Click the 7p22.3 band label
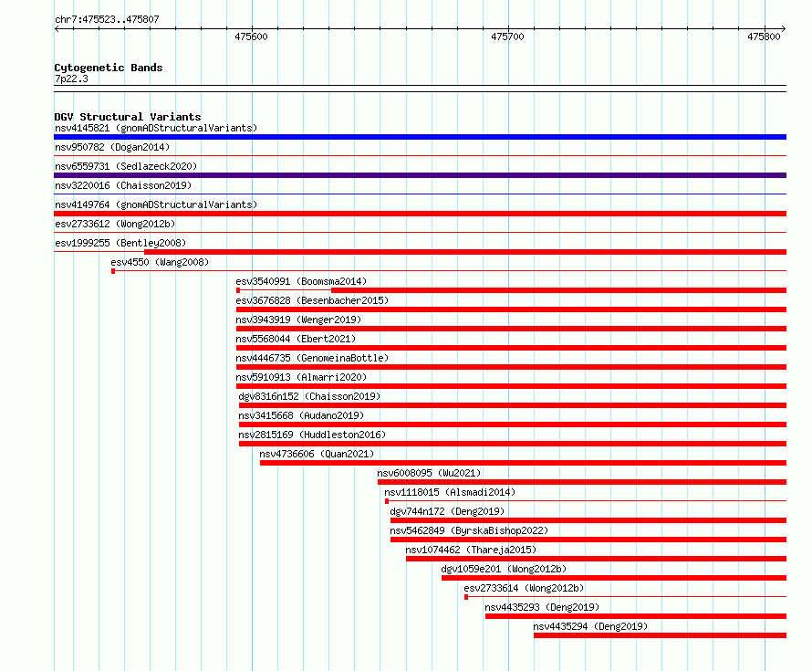Viewport: 812px width, 671px height. pos(71,79)
